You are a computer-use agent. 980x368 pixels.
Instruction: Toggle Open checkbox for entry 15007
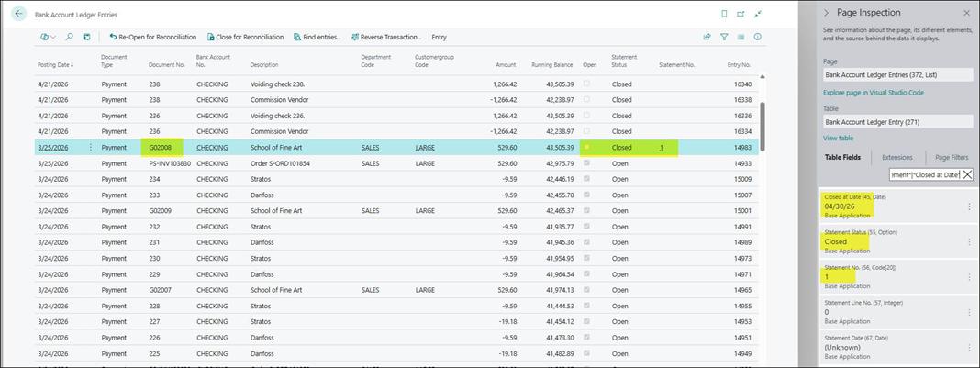pos(586,195)
